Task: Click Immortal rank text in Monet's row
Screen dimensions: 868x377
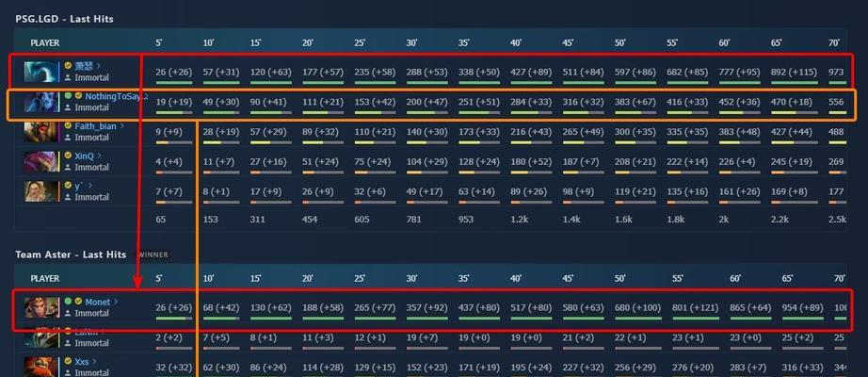Action: coord(92,313)
